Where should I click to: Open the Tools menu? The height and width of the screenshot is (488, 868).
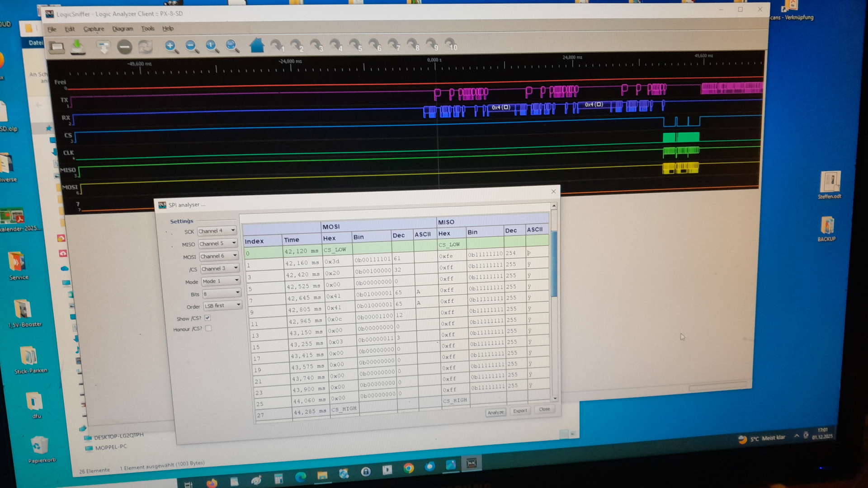pos(147,28)
